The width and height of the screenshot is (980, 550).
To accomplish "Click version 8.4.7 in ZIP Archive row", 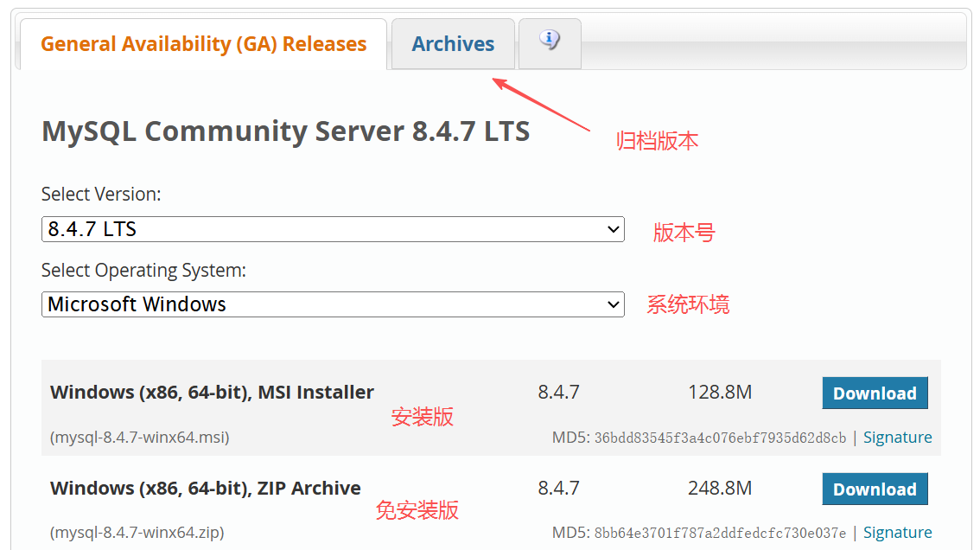I will click(x=559, y=488).
